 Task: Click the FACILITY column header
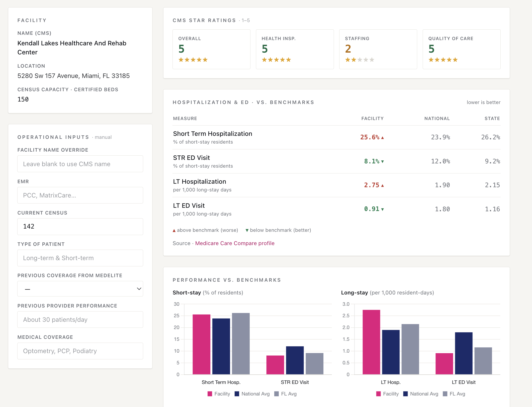(x=373, y=119)
